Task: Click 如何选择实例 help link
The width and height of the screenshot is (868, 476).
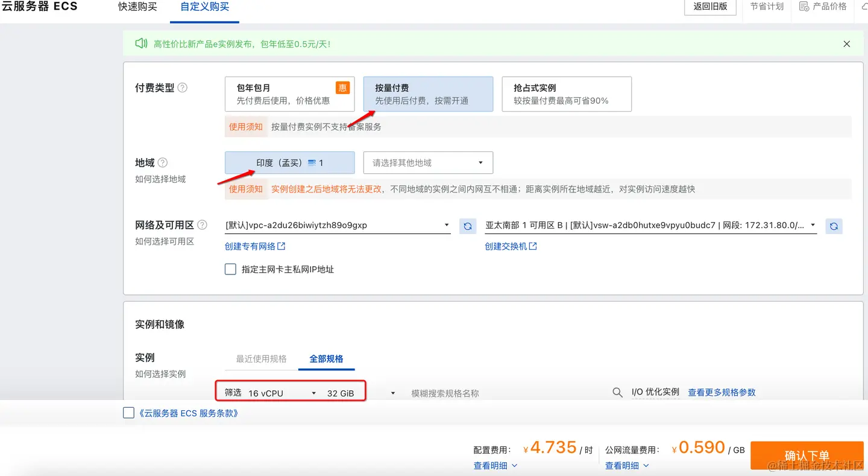Action: (160, 374)
